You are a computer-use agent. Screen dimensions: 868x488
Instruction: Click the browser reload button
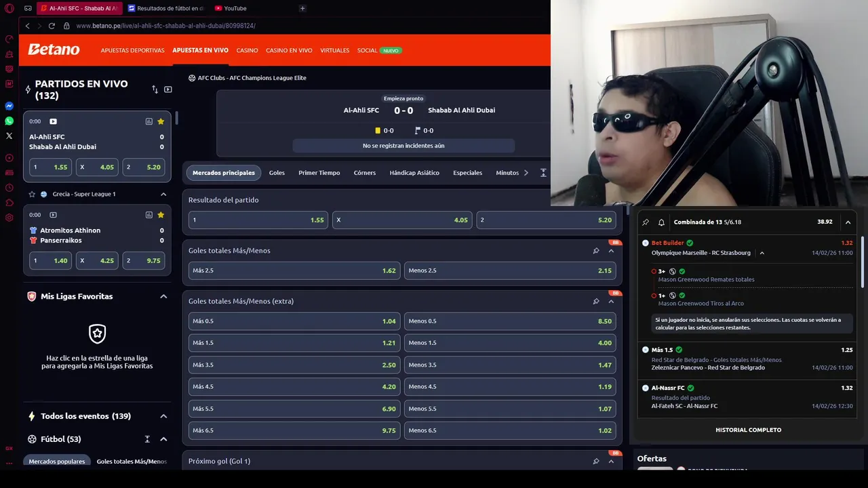(x=52, y=26)
